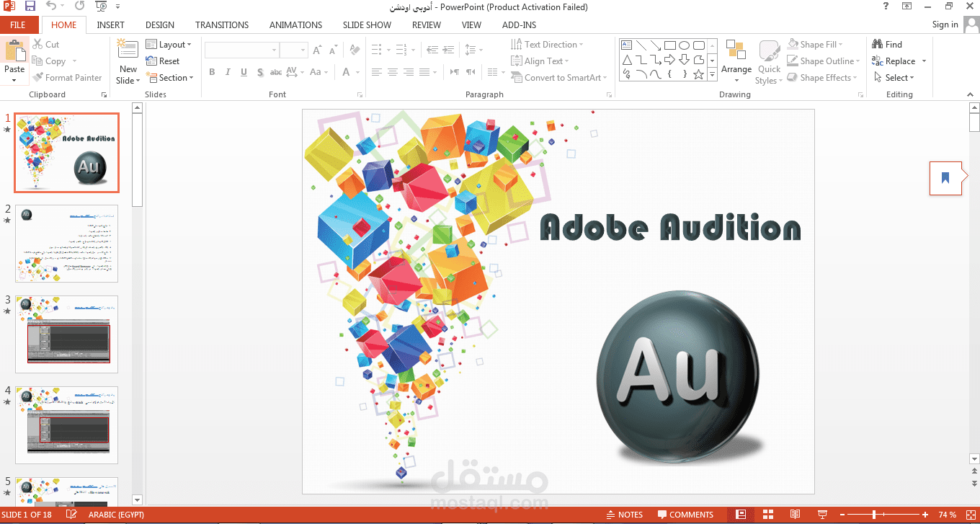980x524 pixels.
Task: Toggle Strikethrough formatting
Action: (276, 72)
